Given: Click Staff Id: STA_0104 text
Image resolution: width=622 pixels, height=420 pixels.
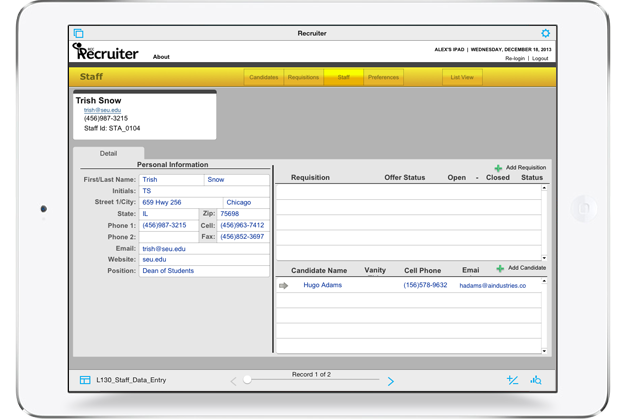Looking at the screenshot, I should click(112, 128).
